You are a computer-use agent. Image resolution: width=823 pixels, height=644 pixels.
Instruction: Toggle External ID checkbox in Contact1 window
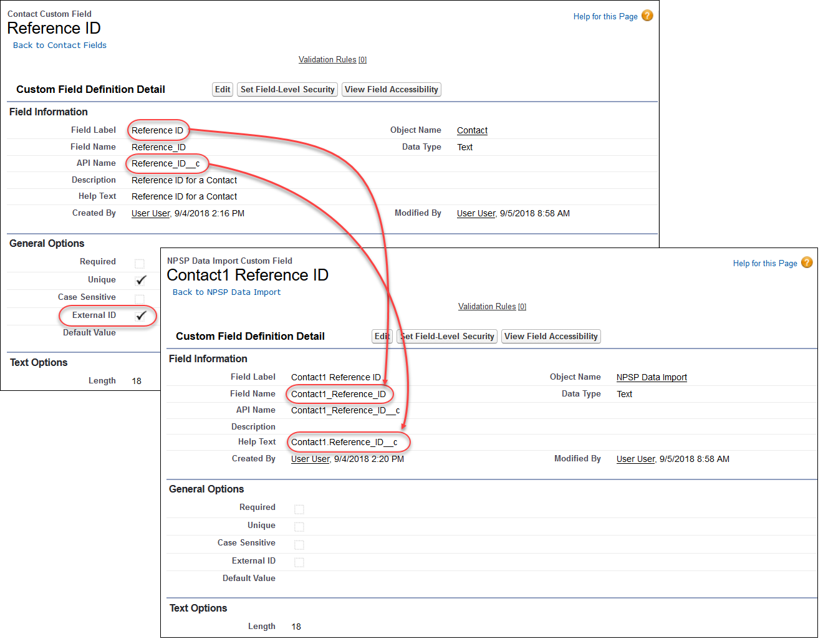click(x=299, y=562)
